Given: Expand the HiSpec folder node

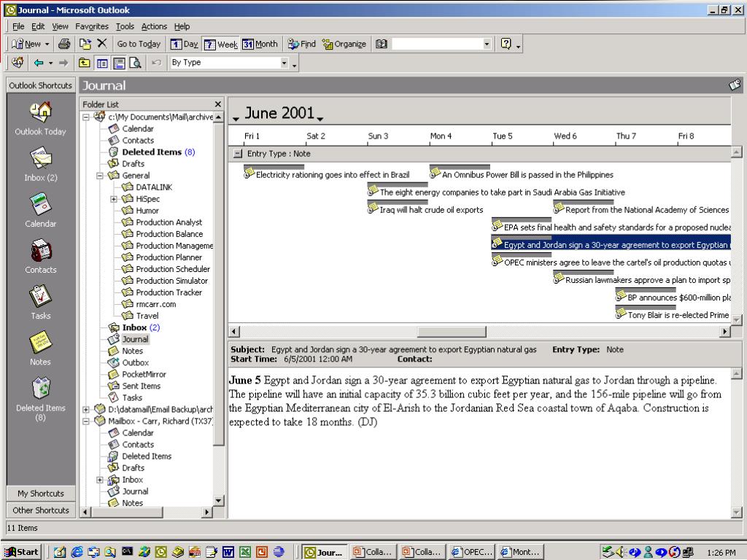Looking at the screenshot, I should [113, 199].
